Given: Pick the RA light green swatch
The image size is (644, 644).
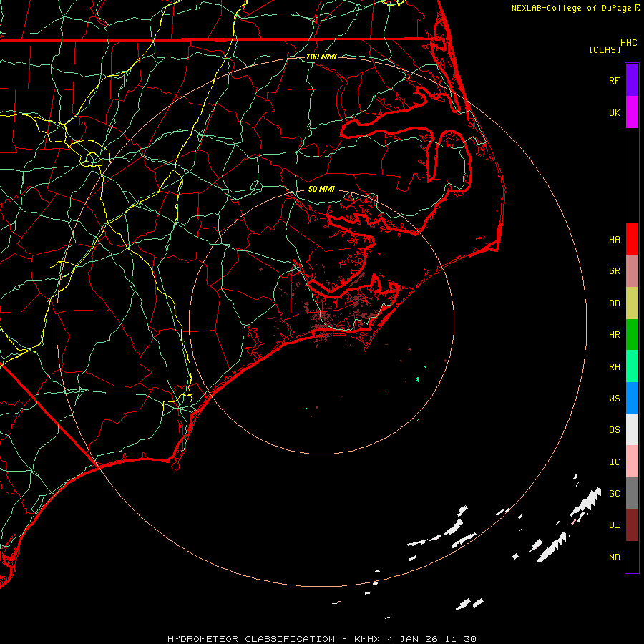Looking at the screenshot, I should (x=632, y=366).
